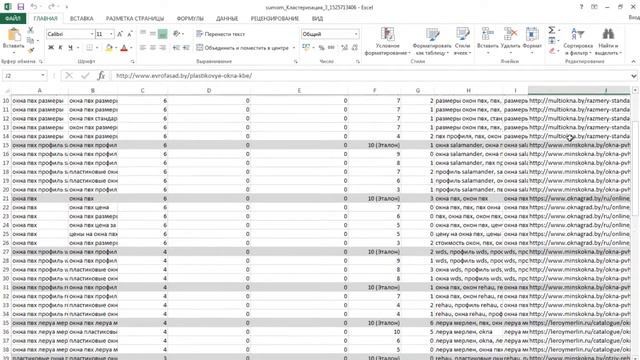The image size is (640, 360).
Task: Open the Общий number format dropdown
Action: point(356,34)
